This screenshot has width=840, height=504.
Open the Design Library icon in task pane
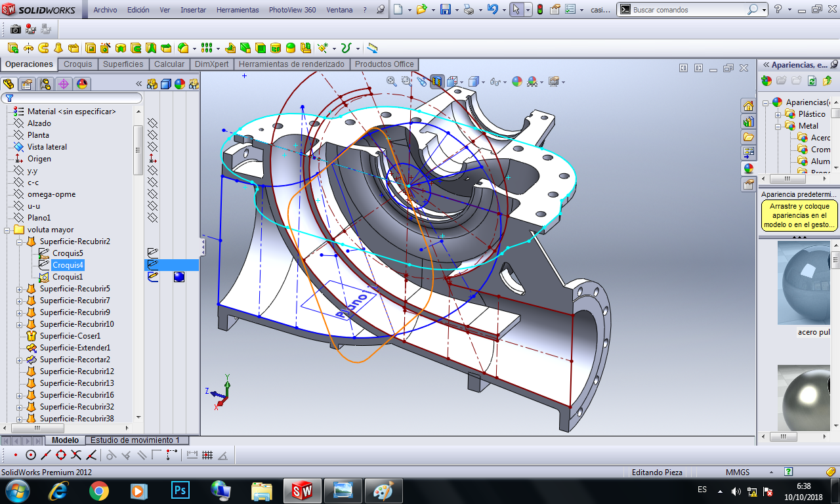click(x=748, y=121)
